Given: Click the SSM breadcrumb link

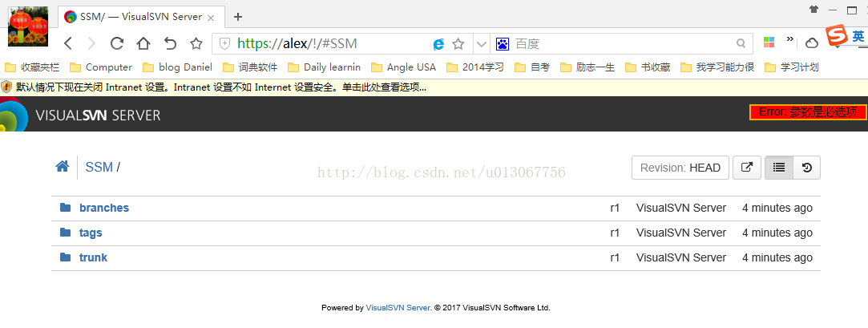Looking at the screenshot, I should click(99, 167).
